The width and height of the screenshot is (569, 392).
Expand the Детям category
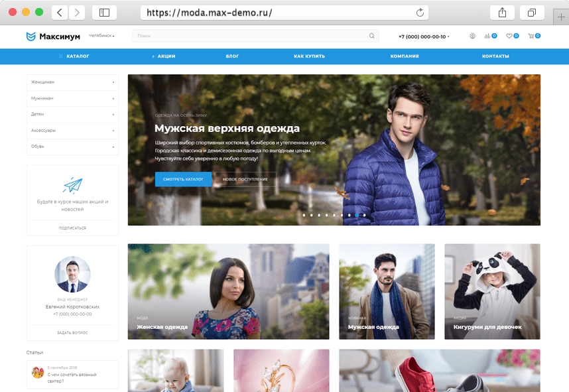[72, 114]
